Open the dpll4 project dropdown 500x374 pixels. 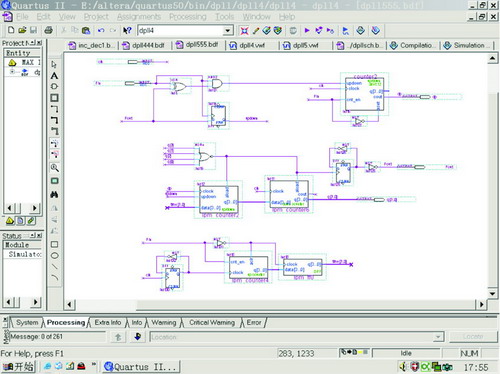[228, 31]
